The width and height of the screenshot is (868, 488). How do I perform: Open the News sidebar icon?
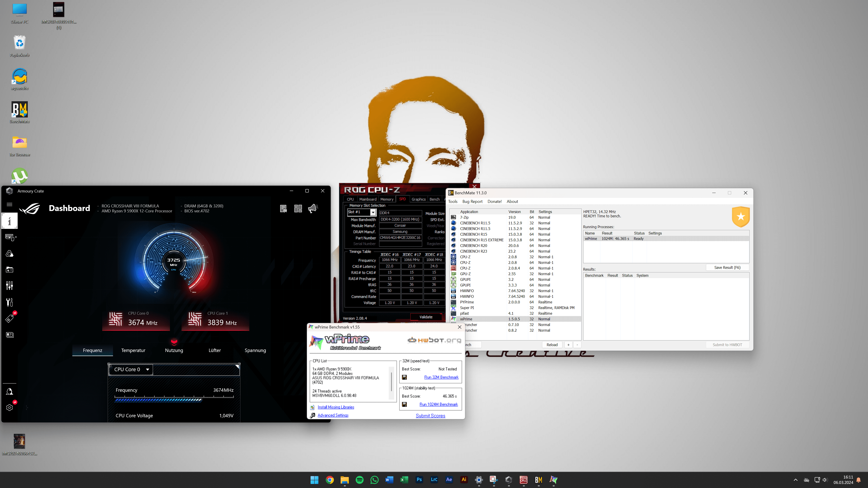pyautogui.click(x=9, y=335)
